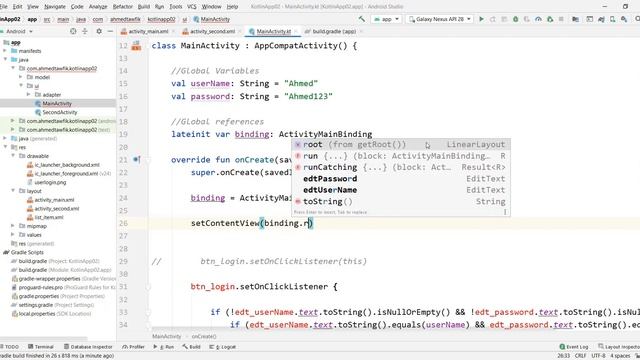
Task: Click the Select Opened File target icon
Action: tap(73, 31)
